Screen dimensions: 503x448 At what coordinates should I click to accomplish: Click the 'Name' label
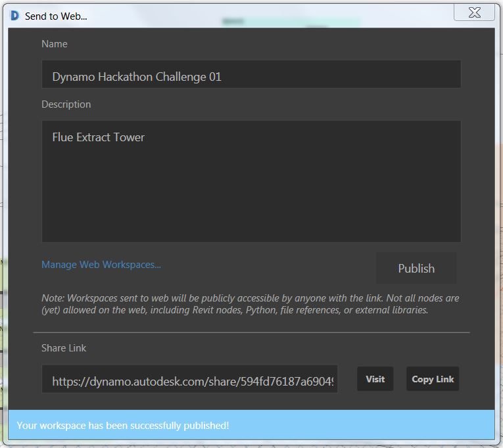[x=55, y=44]
